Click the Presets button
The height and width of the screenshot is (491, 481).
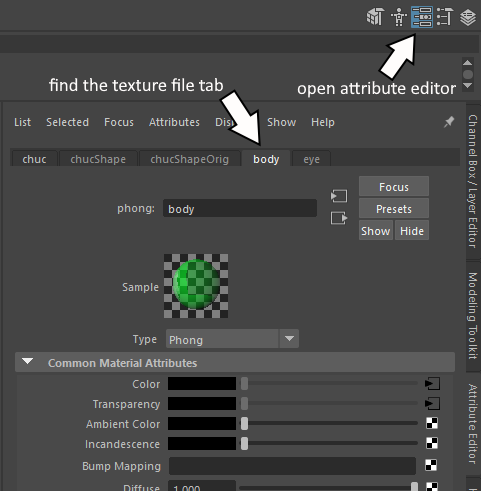point(394,208)
